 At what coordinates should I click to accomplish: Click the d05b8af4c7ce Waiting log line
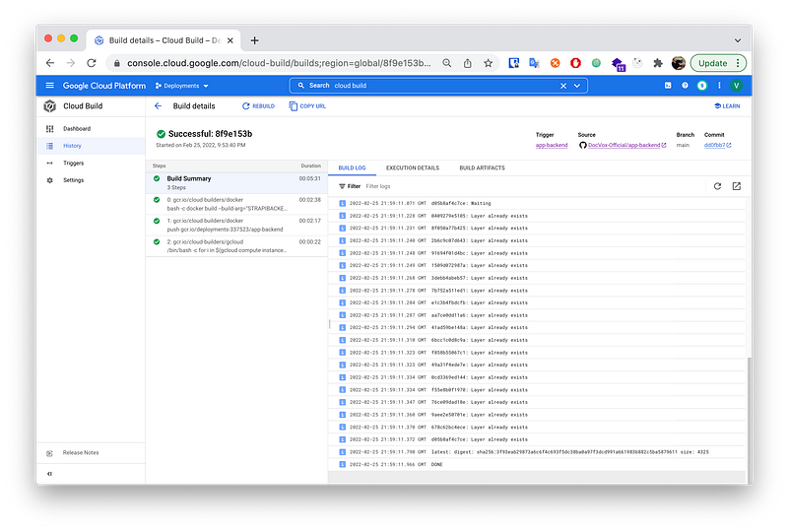(537, 204)
